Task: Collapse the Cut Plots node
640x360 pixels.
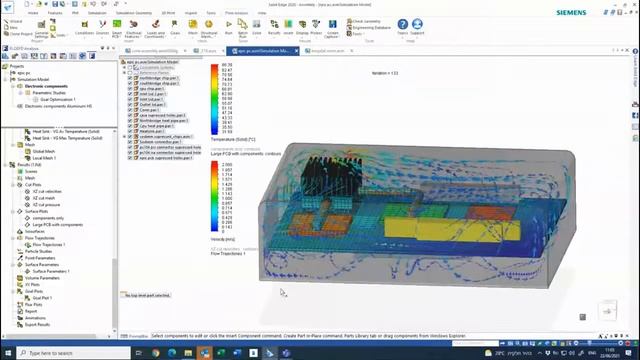Action: click(13, 185)
